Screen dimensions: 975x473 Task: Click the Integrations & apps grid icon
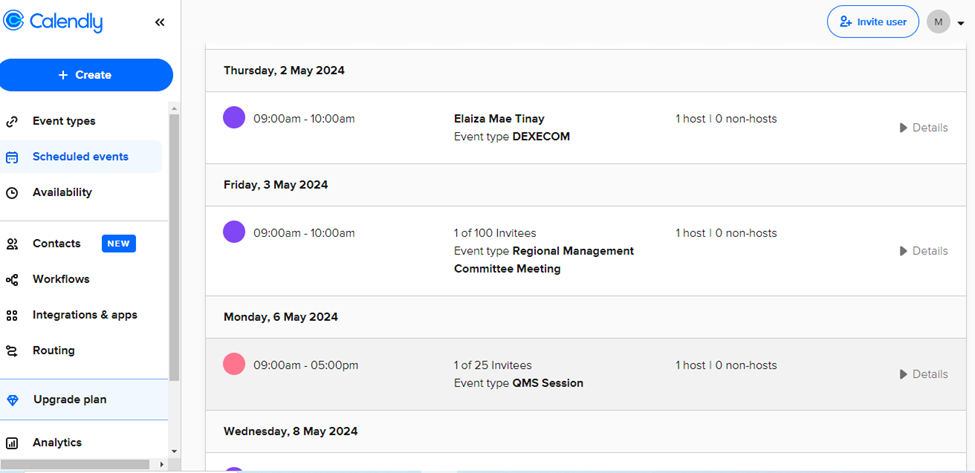(x=12, y=315)
